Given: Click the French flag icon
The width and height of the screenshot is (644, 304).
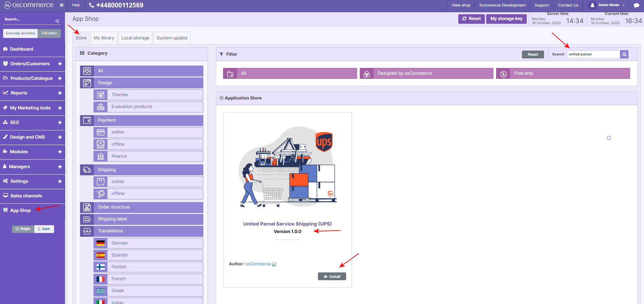Looking at the screenshot, I should (x=101, y=279).
